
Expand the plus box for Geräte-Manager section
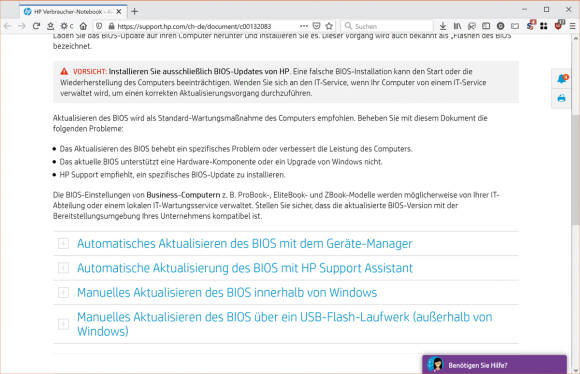pyautogui.click(x=63, y=243)
